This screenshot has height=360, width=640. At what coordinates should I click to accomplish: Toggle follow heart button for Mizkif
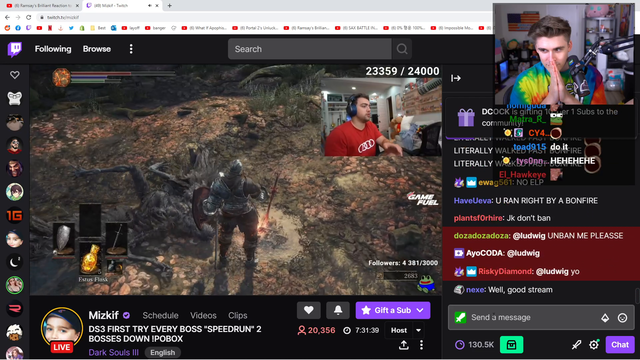309,310
